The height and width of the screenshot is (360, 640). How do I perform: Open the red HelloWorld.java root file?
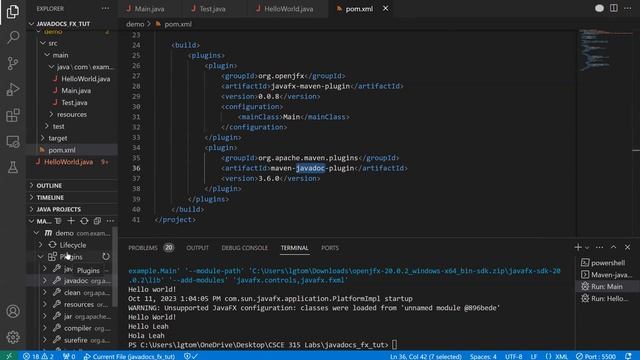click(x=69, y=162)
